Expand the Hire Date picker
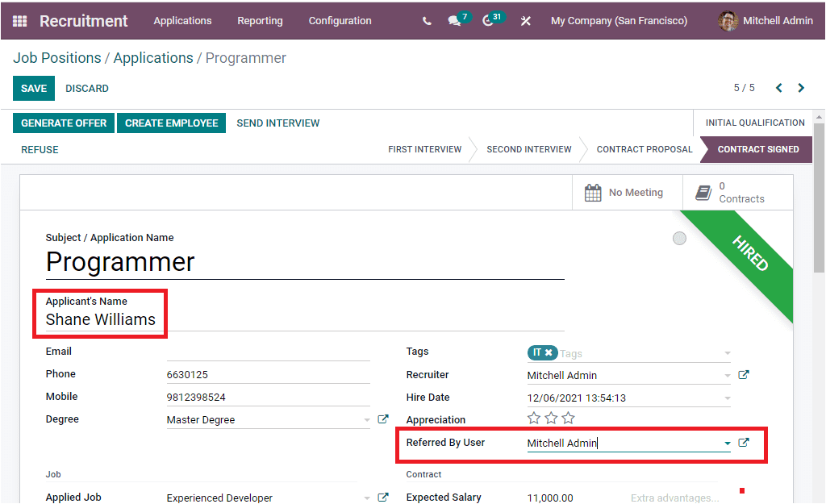Image resolution: width=826 pixels, height=504 pixels. [728, 397]
